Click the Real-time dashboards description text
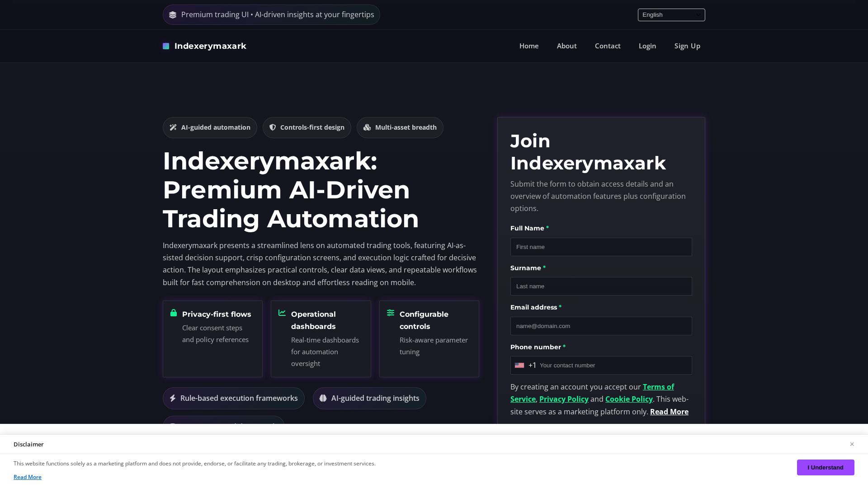The width and height of the screenshot is (868, 488). [325, 352]
